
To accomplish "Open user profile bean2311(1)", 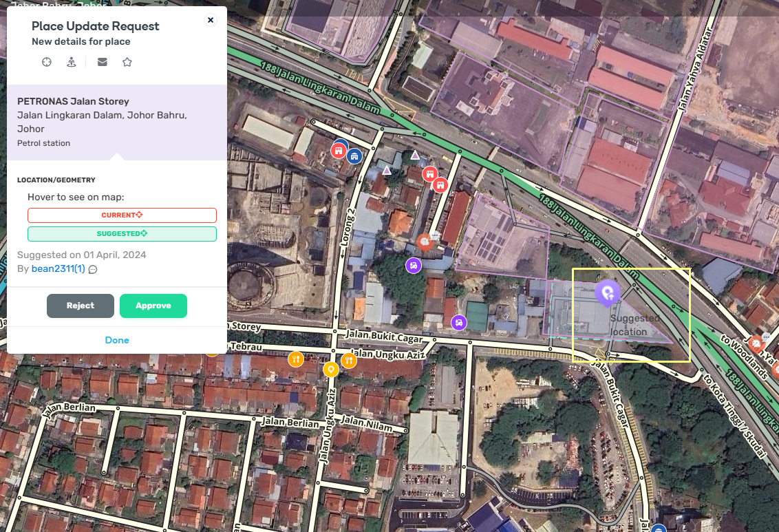I will [58, 268].
